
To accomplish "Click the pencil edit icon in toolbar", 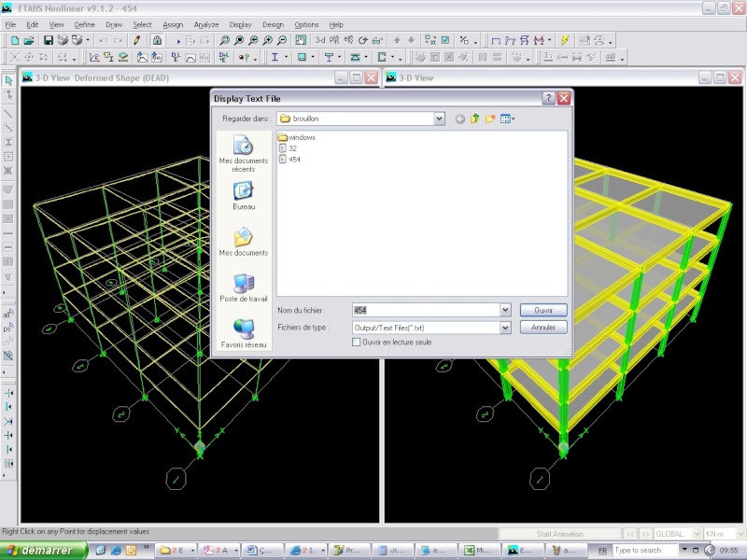I will [137, 41].
